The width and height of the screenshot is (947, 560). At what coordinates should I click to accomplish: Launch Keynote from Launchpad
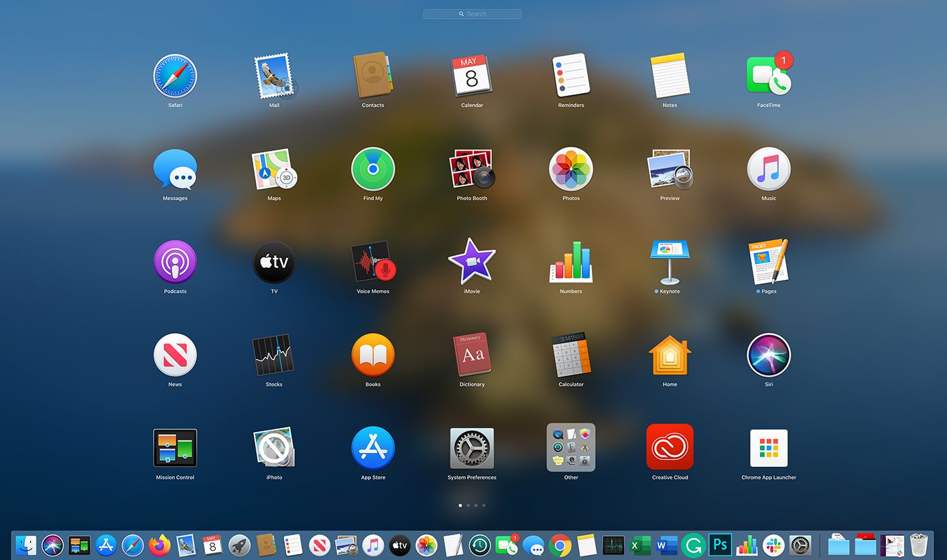670,262
